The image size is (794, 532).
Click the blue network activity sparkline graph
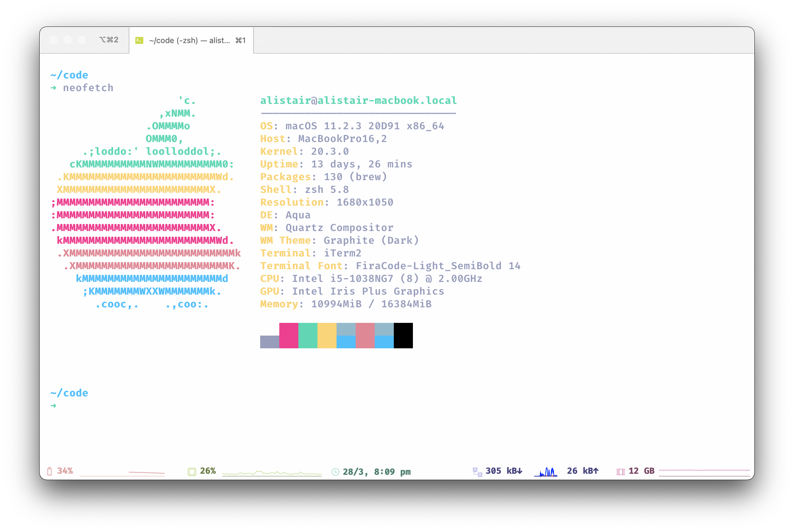546,472
